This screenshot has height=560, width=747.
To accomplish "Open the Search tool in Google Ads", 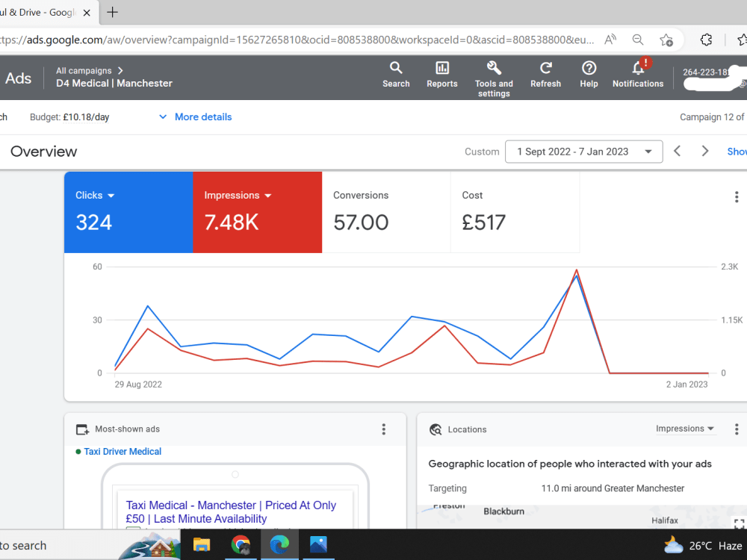I will pos(396,75).
